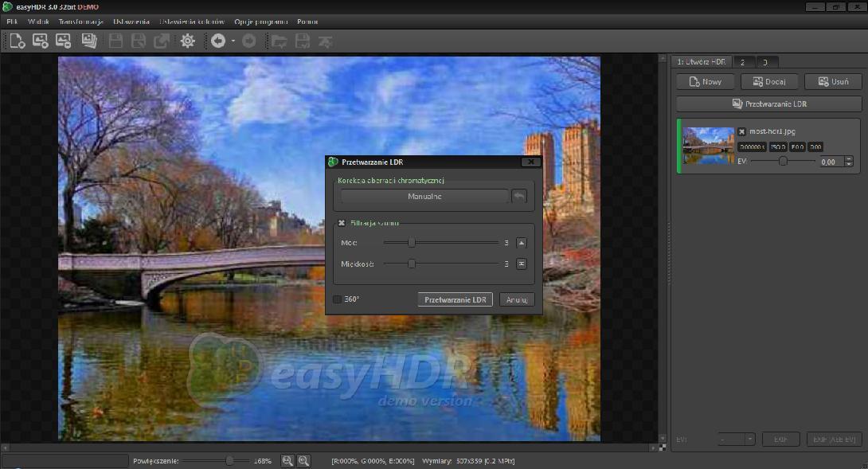Click the vertical scrollbar of image view
This screenshot has width=868, height=469.
point(662,248)
